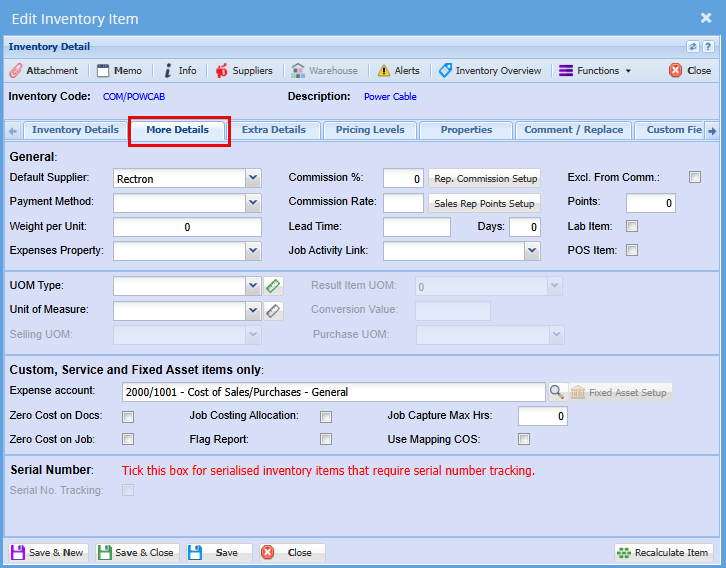Tick the Excl. From Comm. checkbox
Image resolution: width=726 pixels, height=568 pixels.
(x=695, y=177)
